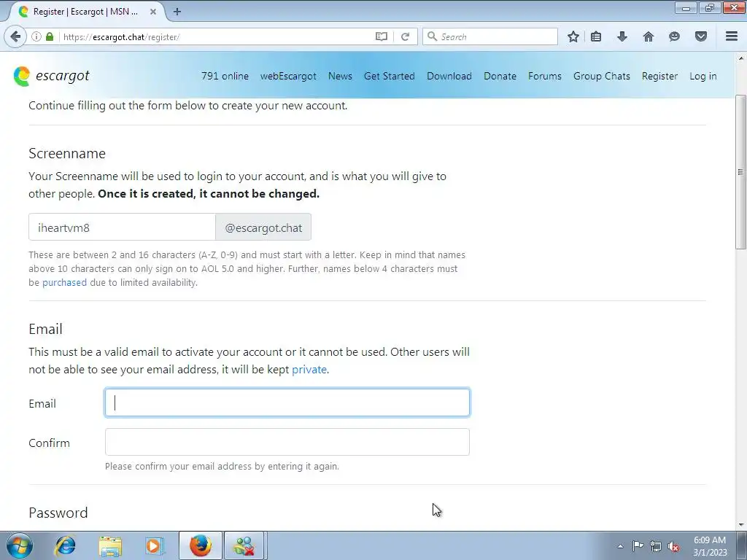This screenshot has width=747, height=560.
Task: Open a new tab with plus button
Action: click(x=177, y=12)
